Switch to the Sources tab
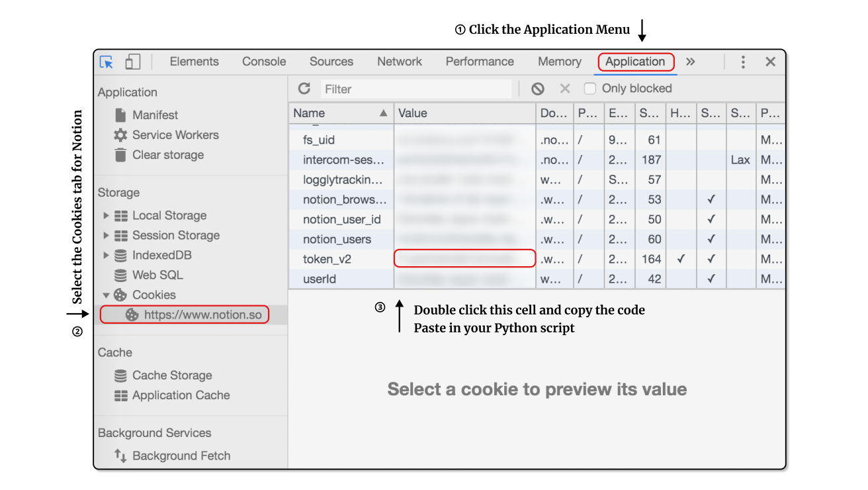The height and width of the screenshot is (490, 868). pyautogui.click(x=331, y=62)
